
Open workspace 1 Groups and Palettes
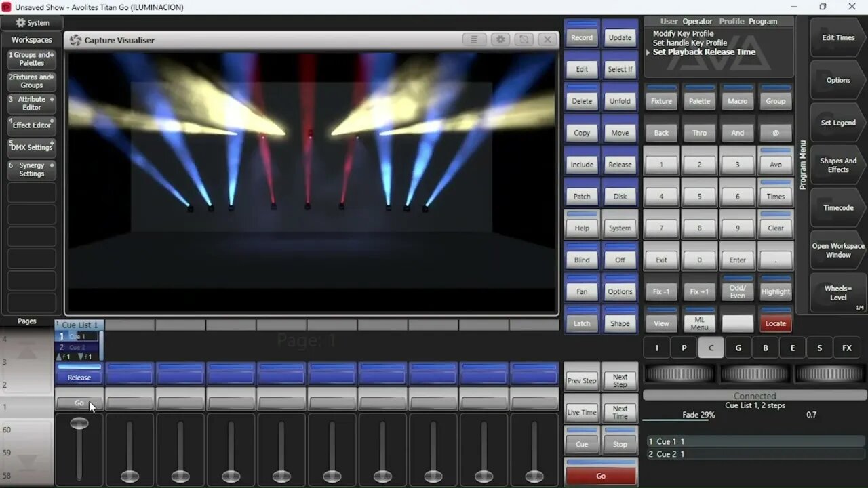(31, 59)
